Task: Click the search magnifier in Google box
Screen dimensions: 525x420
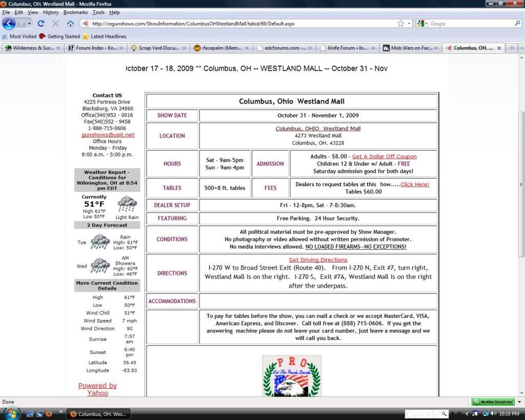Action: (x=517, y=24)
